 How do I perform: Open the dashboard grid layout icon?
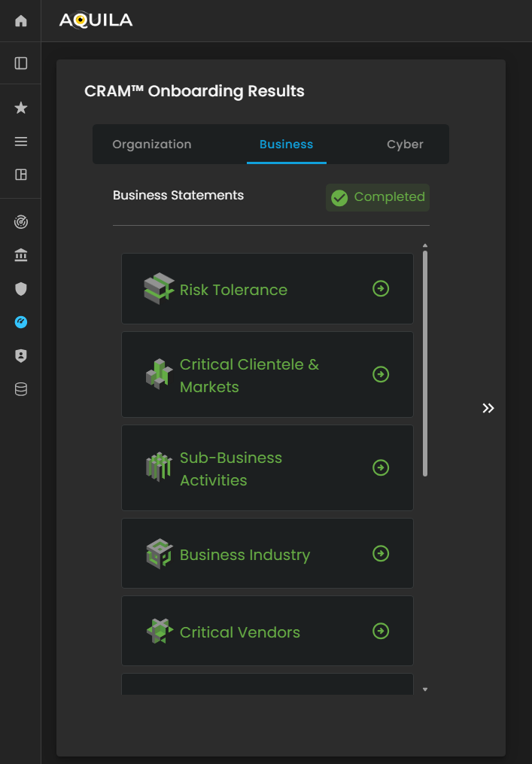[x=21, y=175]
